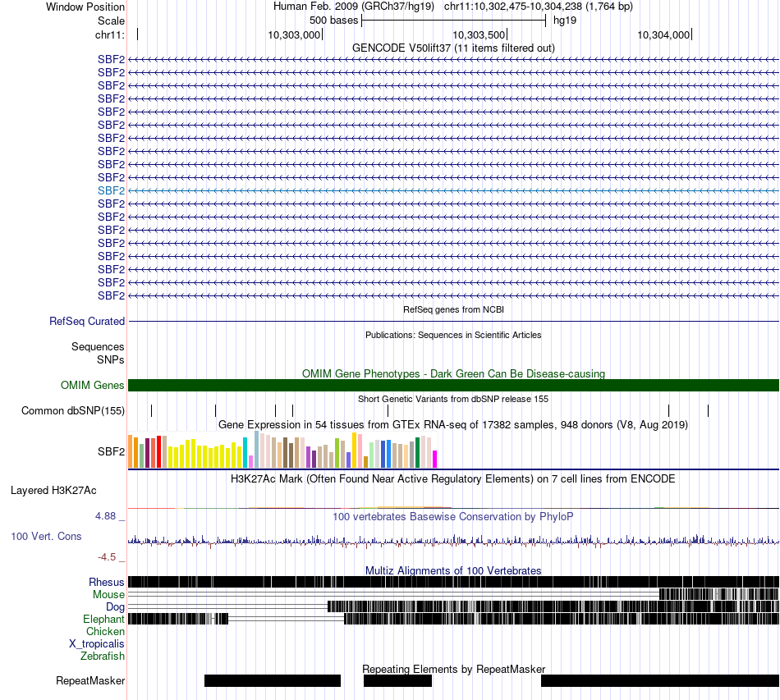Click the RefSeq genes from NCBI title
The height and width of the screenshot is (700, 780).
453,309
